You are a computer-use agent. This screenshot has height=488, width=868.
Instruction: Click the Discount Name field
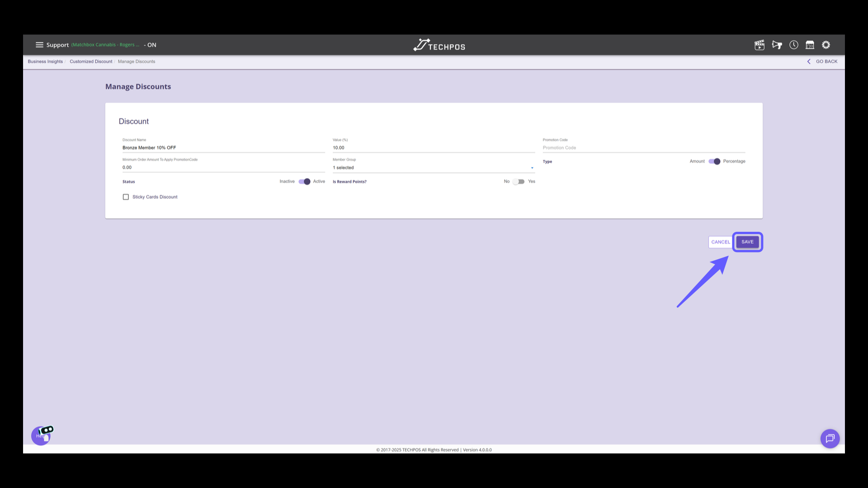coord(223,148)
